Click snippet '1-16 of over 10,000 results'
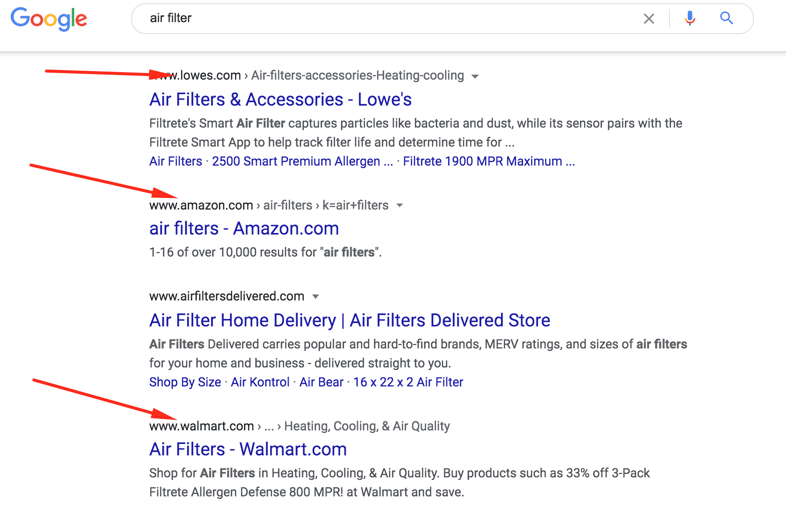The image size is (786, 530). (265, 252)
